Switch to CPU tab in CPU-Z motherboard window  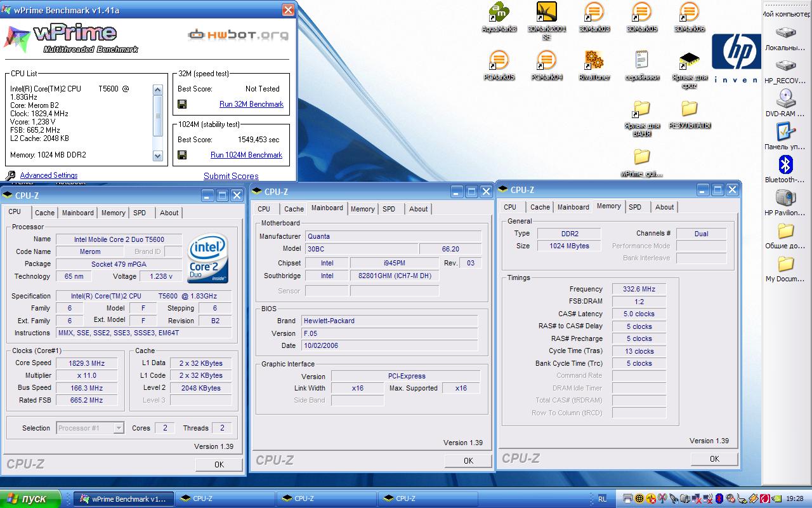[x=264, y=209]
